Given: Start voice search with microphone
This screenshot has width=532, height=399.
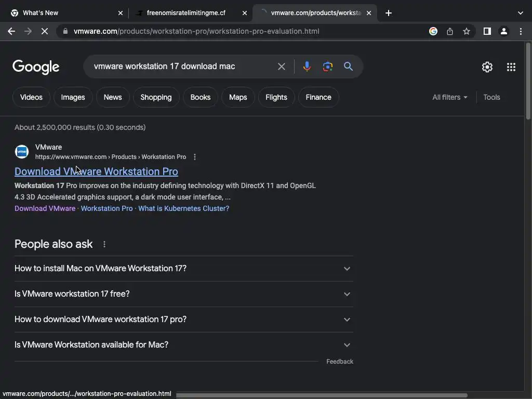Looking at the screenshot, I should [x=307, y=66].
